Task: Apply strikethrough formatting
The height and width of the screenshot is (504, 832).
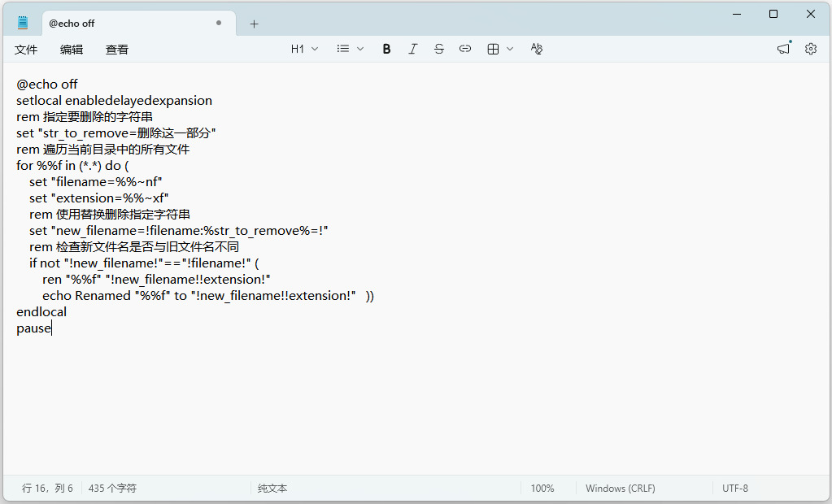Action: pyautogui.click(x=439, y=49)
